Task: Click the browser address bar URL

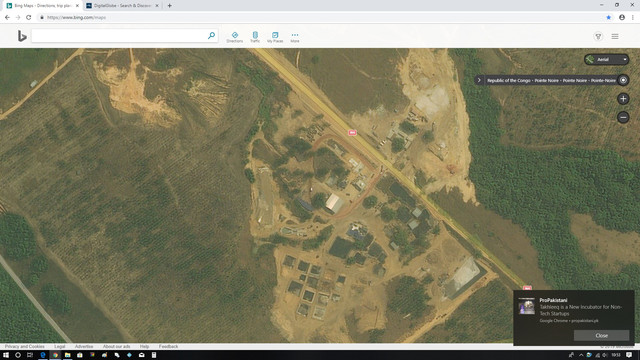Action: 76,18
